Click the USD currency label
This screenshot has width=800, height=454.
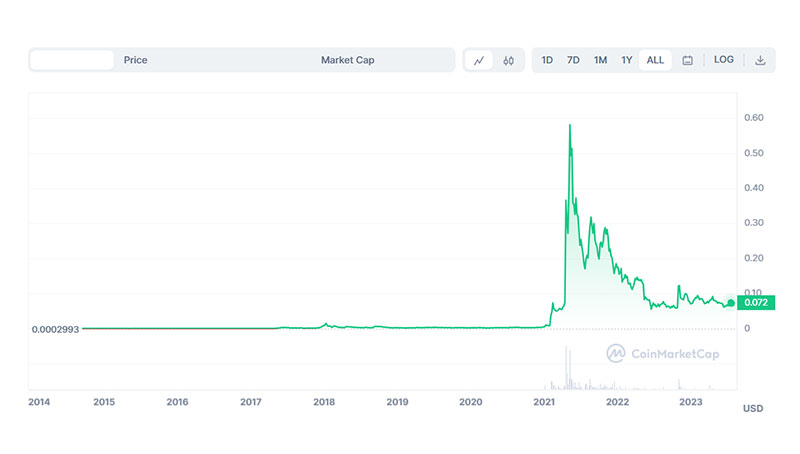(x=753, y=409)
